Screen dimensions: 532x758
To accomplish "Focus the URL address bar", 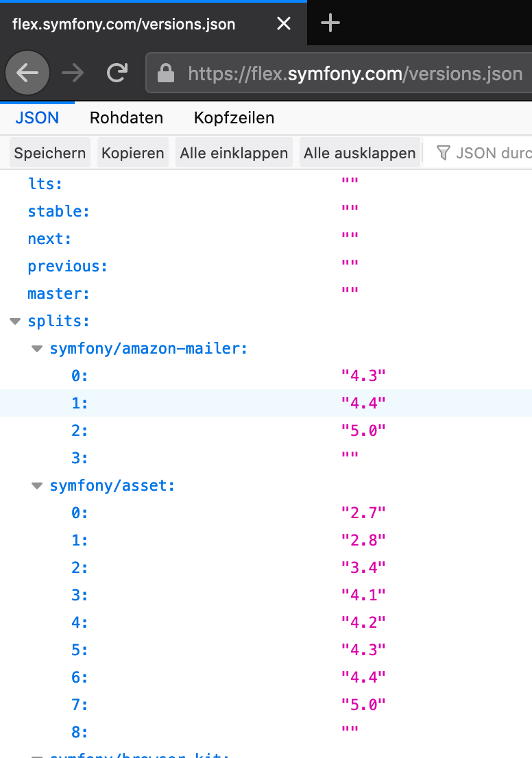I will (x=355, y=73).
